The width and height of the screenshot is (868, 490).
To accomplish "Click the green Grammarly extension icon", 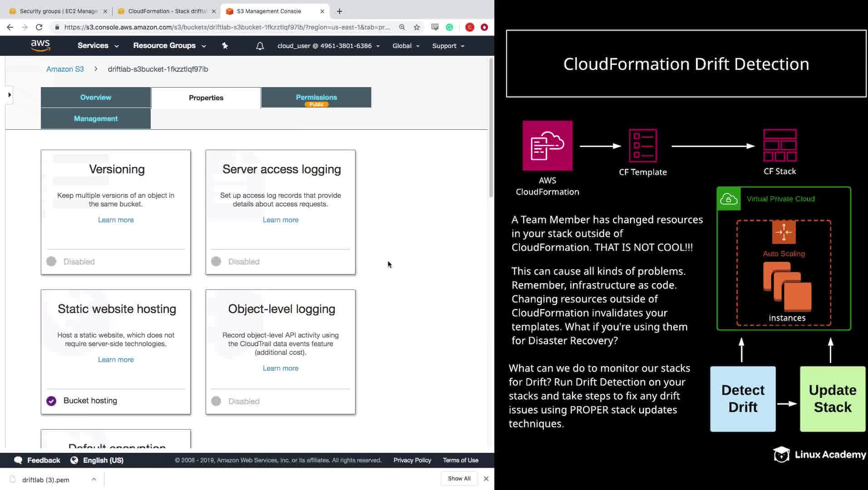I will (x=449, y=27).
